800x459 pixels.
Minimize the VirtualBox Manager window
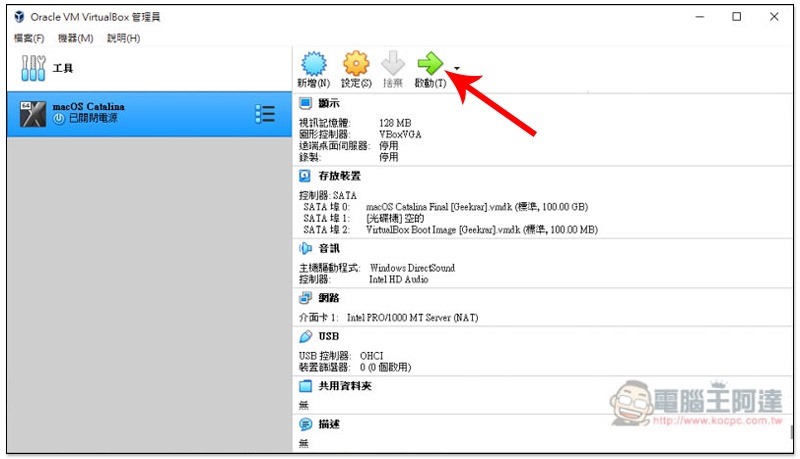(700, 17)
